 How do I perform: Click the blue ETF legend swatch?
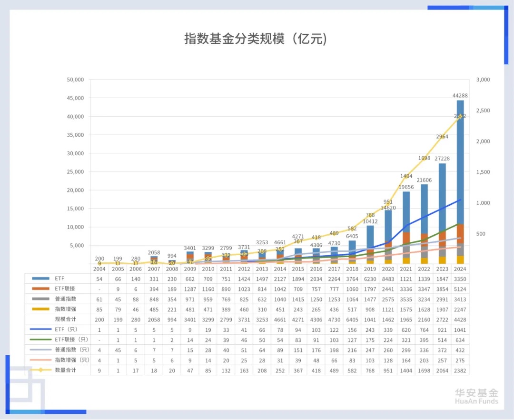[x=40, y=278]
